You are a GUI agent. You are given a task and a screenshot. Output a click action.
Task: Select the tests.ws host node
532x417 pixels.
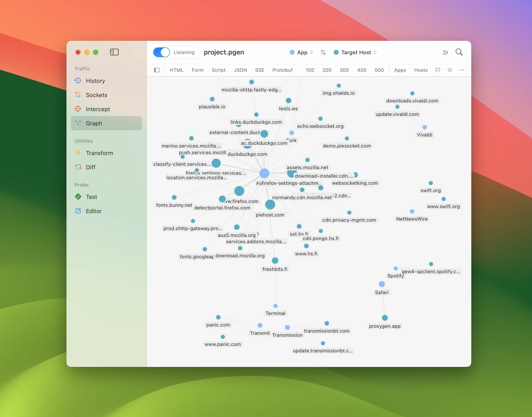(x=288, y=100)
